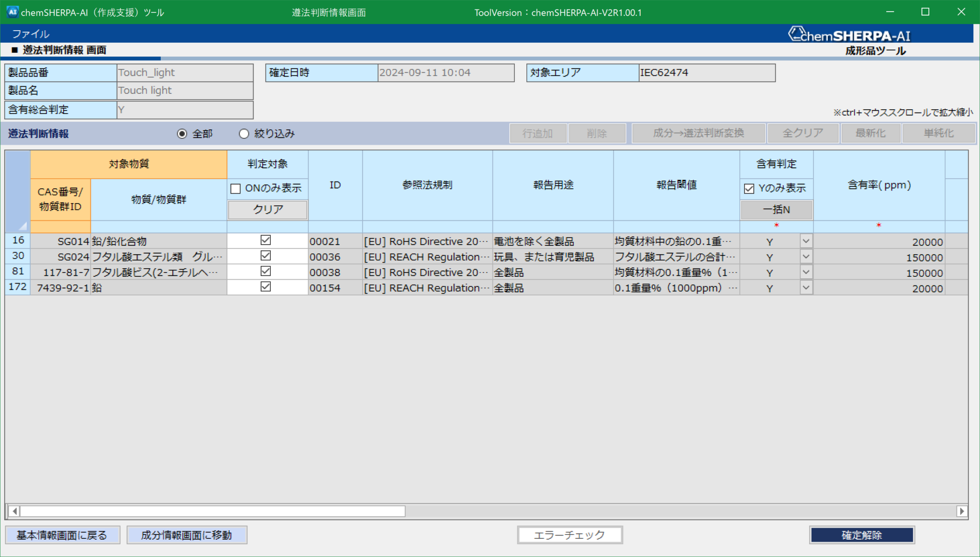Click the AI application icon in the title bar
Image resolution: width=980 pixels, height=557 pixels.
pyautogui.click(x=12, y=12)
